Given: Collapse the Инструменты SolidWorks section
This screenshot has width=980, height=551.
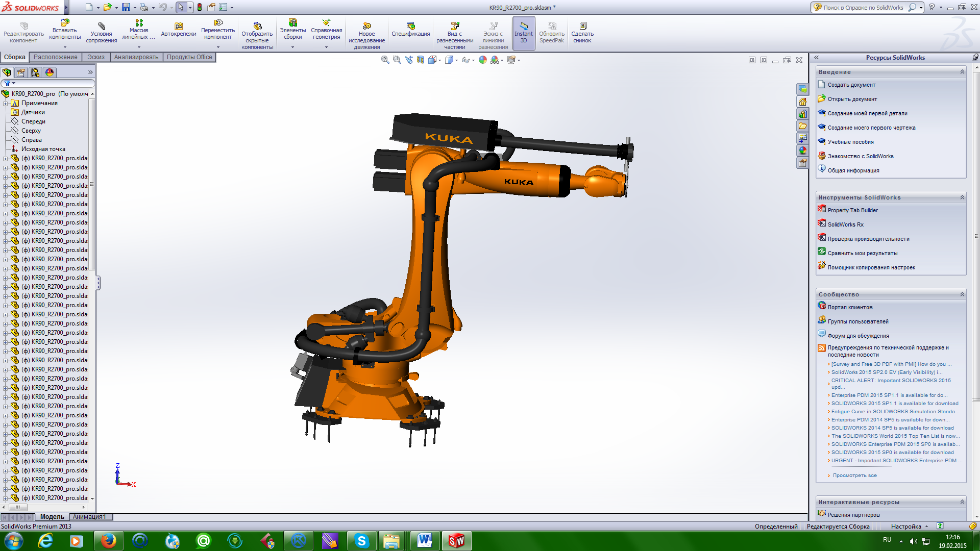Looking at the screenshot, I should point(962,197).
